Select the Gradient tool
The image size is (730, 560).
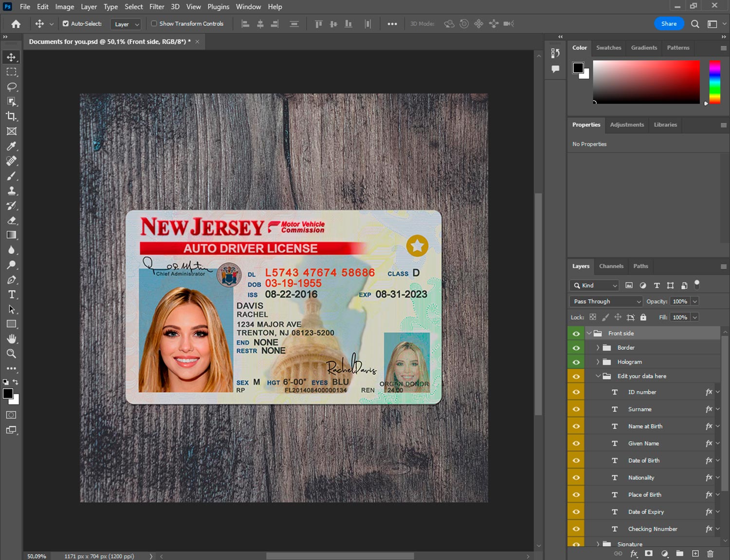tap(11, 235)
